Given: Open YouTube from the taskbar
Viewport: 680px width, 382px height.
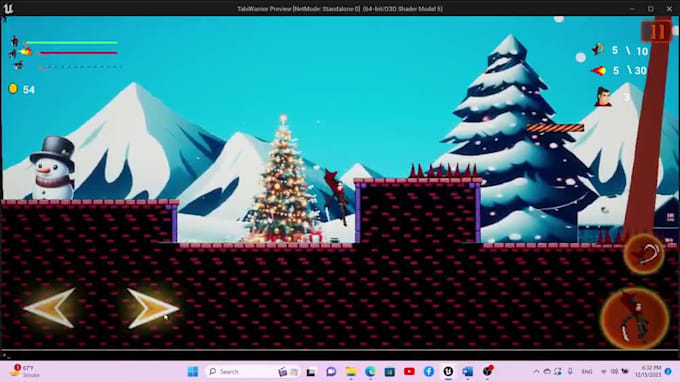Looking at the screenshot, I should pos(409,372).
